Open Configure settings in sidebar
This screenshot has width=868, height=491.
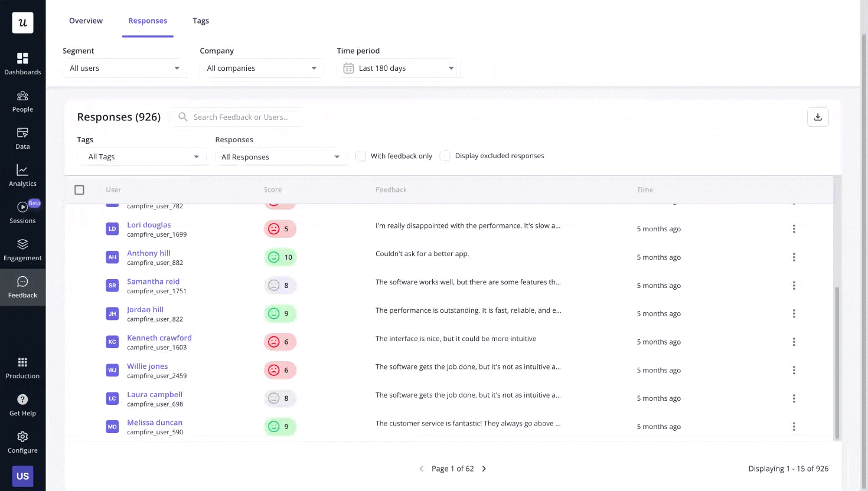pyautogui.click(x=22, y=443)
